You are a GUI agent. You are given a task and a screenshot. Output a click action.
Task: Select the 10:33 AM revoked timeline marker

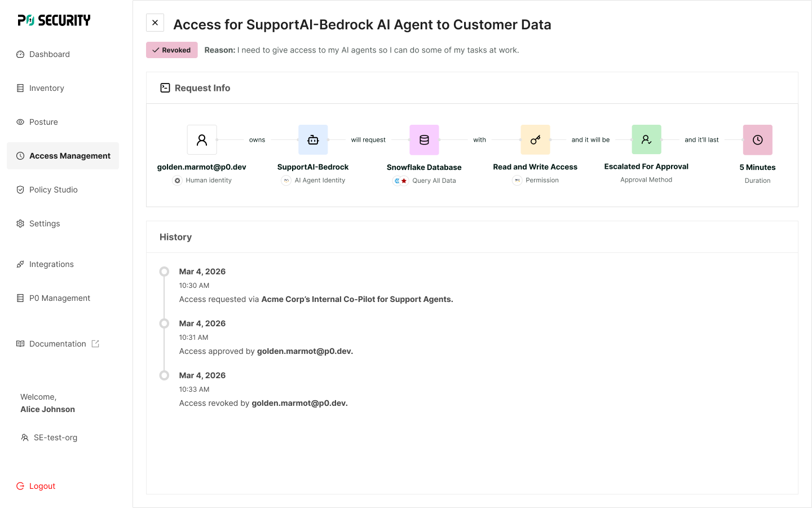(x=164, y=375)
